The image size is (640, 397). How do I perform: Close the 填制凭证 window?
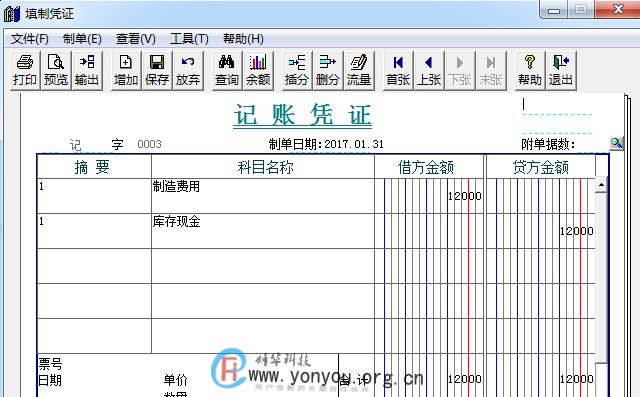coord(618,9)
